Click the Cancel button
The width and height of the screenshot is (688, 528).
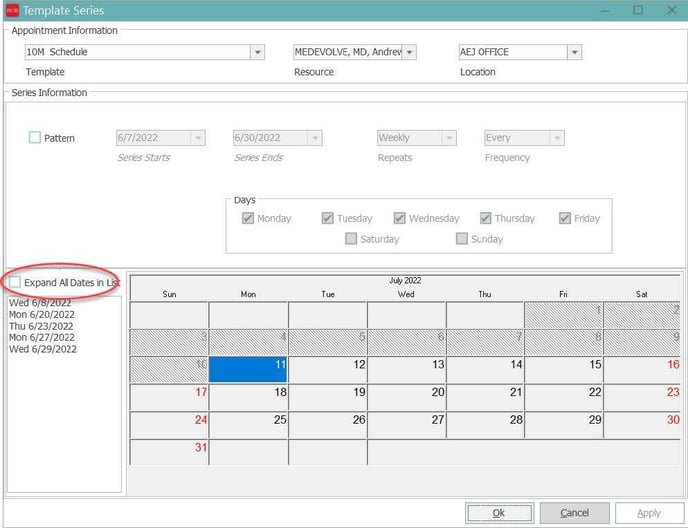tap(574, 513)
